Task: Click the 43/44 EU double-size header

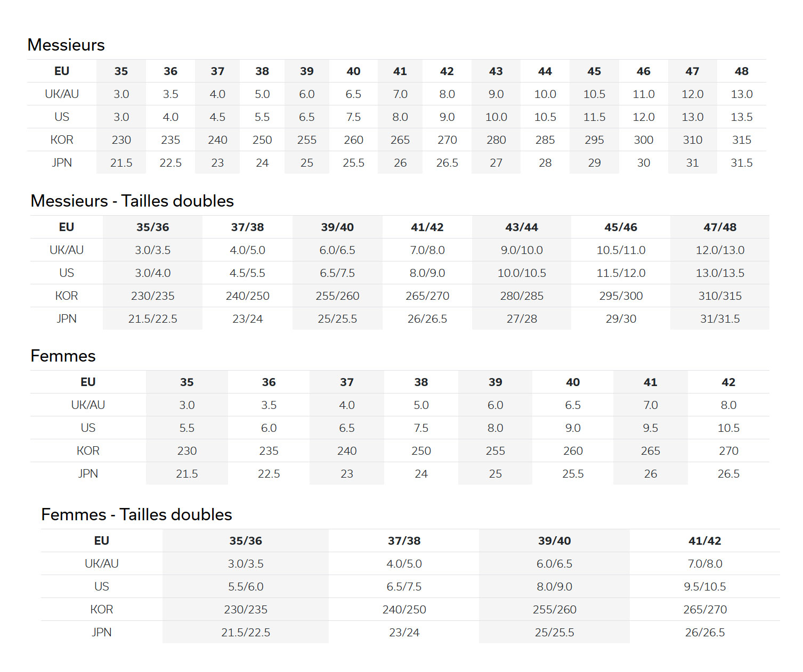Action: (522, 227)
